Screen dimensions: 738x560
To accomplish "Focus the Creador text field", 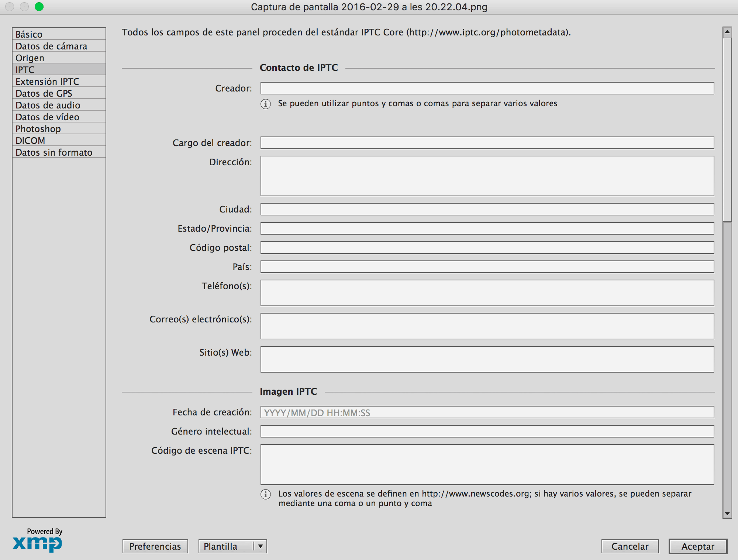I will click(x=487, y=88).
